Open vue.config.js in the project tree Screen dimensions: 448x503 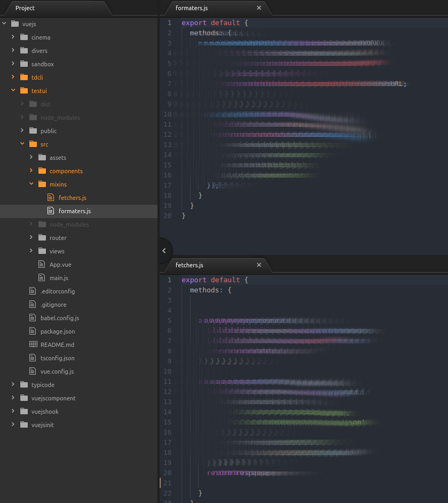[x=57, y=372]
